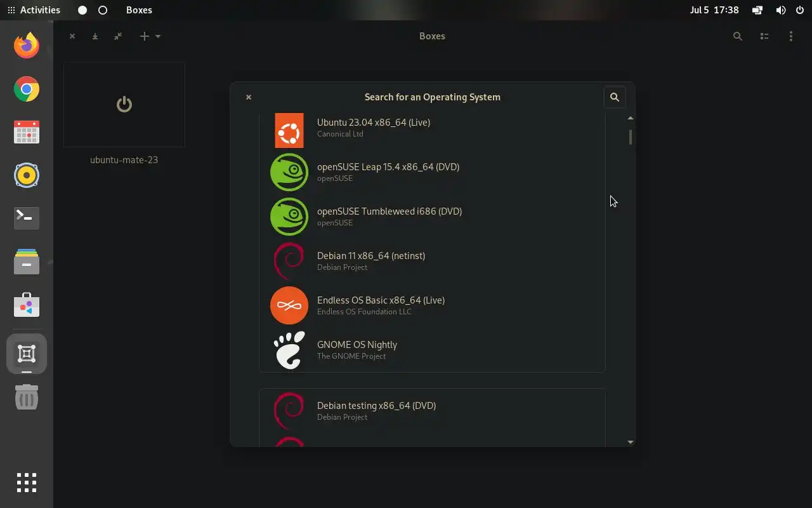Click the shrink arrows icon in Boxes toolbar
This screenshot has height=508, width=812.
[118, 36]
